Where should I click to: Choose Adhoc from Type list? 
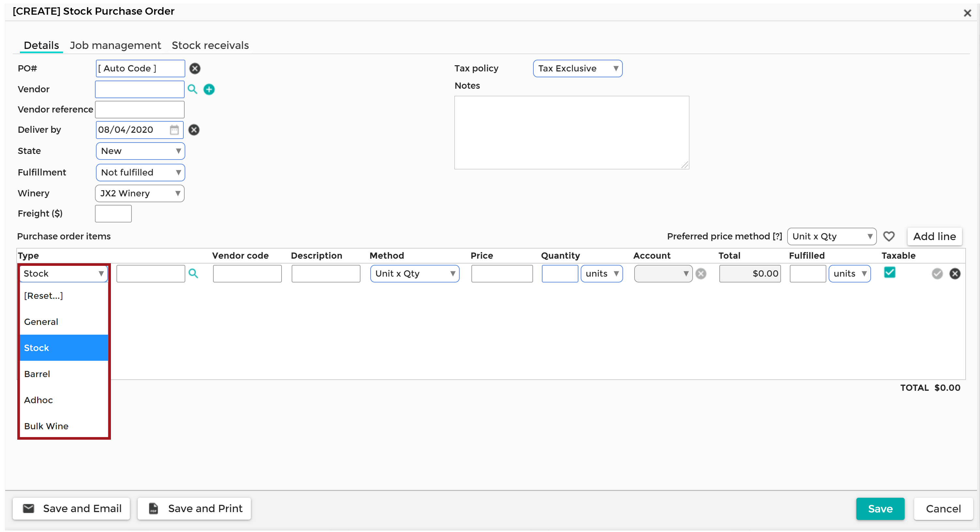click(x=64, y=401)
